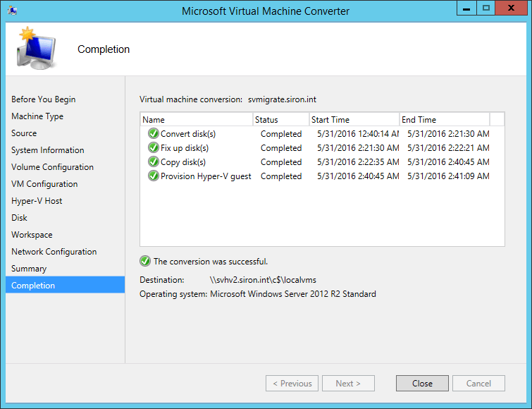Click the svmigrate.siron.int machine name
Screen dimensions: 532x409
coord(282,99)
